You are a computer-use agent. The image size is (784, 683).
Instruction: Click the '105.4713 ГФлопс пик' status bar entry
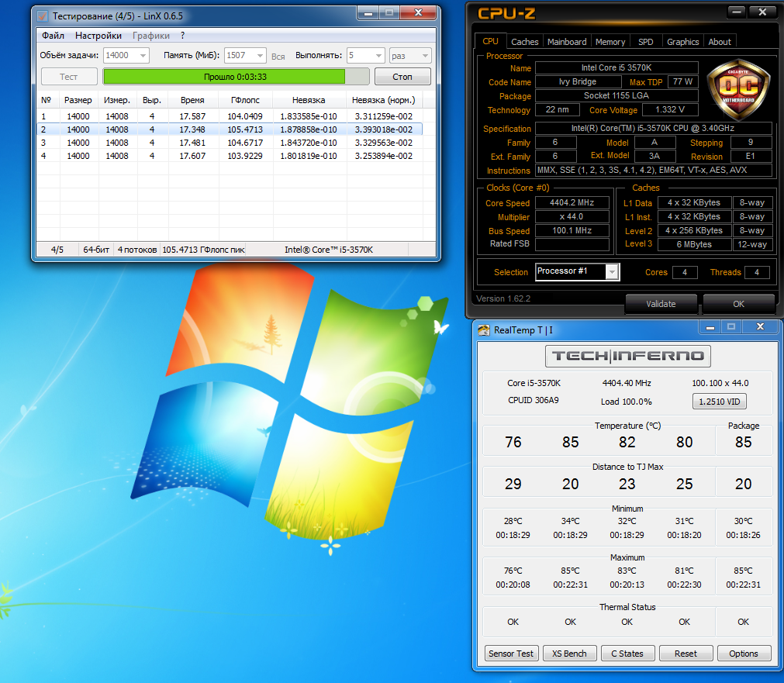[x=203, y=250]
